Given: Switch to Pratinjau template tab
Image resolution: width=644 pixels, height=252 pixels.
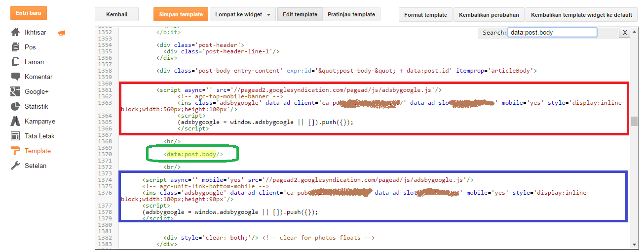Looking at the screenshot, I should tap(351, 14).
